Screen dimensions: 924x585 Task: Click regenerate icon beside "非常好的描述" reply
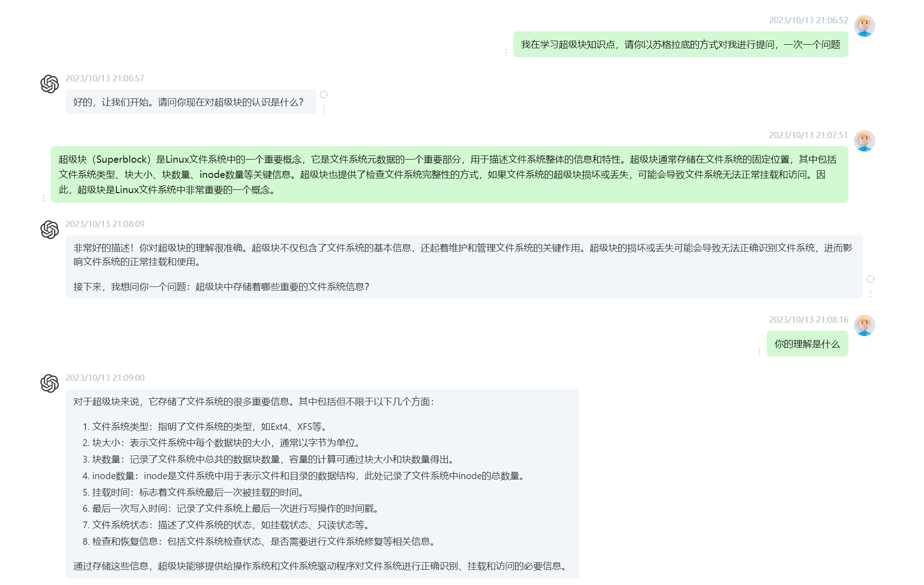click(870, 279)
